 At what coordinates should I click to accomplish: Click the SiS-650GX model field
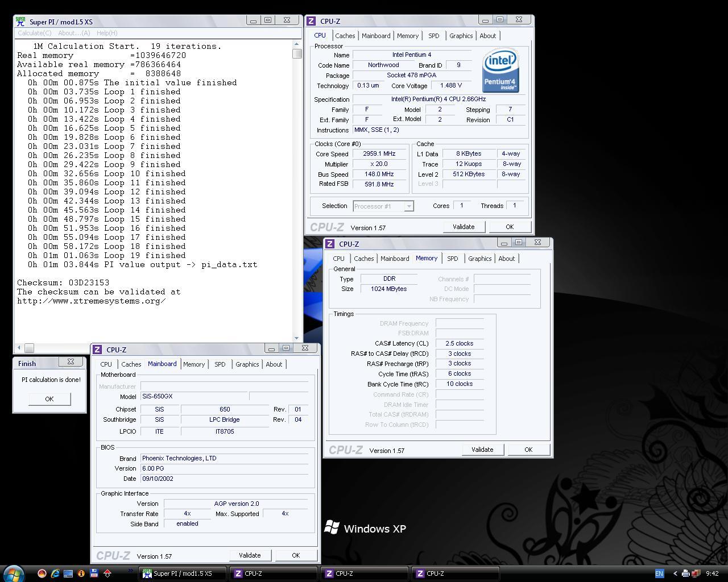[194, 396]
